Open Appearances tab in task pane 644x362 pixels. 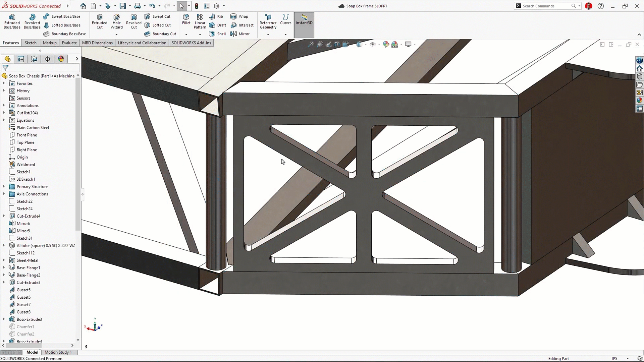pyautogui.click(x=640, y=101)
